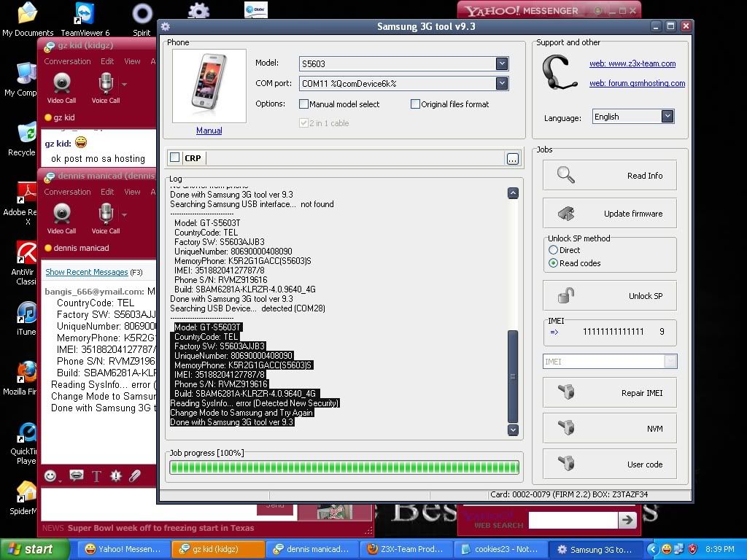Browse for CRP file with ellipsis button

513,158
